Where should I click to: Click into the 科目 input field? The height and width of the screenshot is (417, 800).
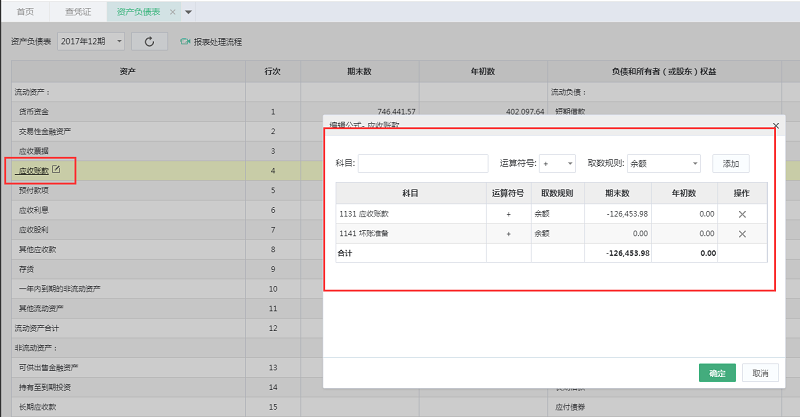423,163
